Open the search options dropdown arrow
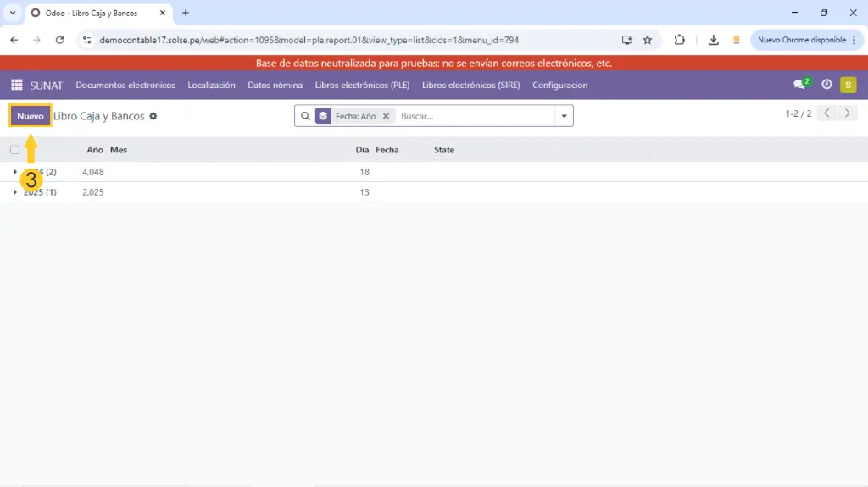This screenshot has width=868, height=487. click(564, 116)
